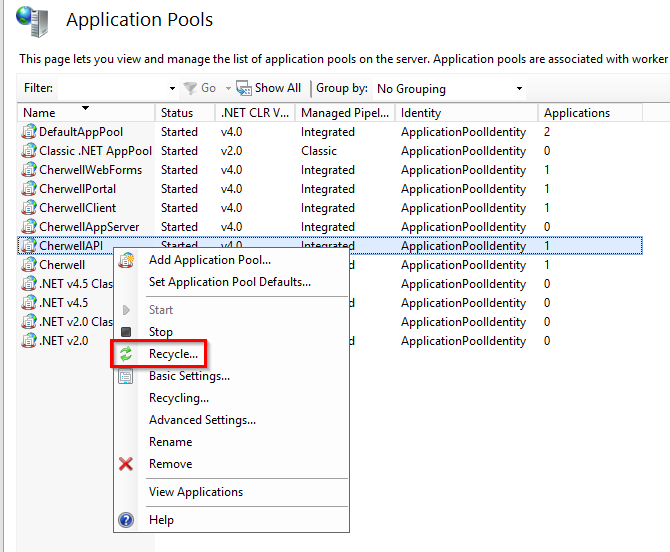Select Set Application Pool Defaults option

pyautogui.click(x=230, y=282)
